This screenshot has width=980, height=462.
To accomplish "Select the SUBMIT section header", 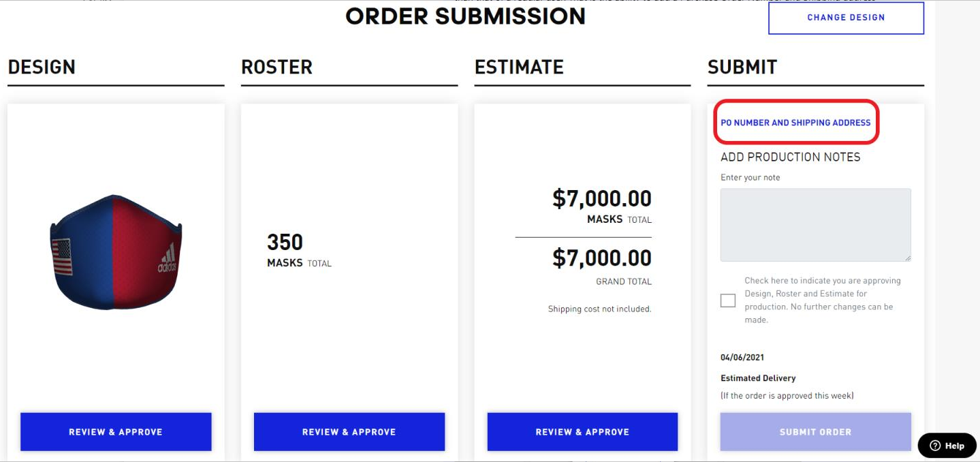I will click(x=742, y=67).
